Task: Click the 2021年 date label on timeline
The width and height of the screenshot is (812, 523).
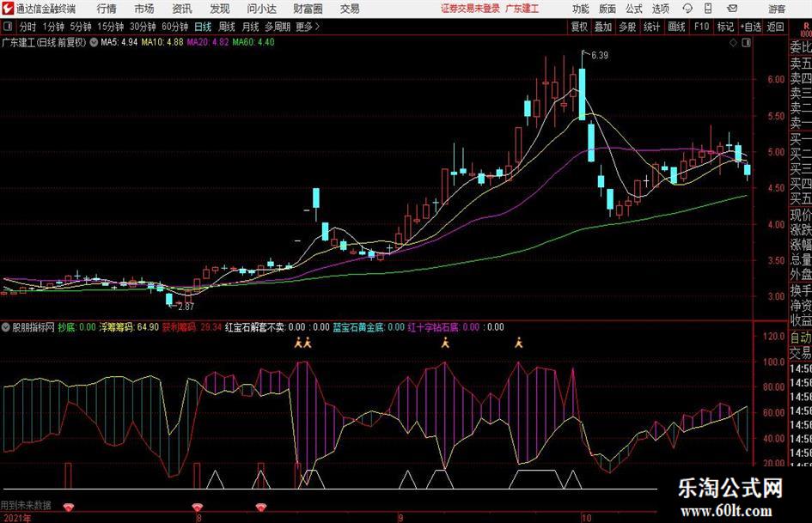Action: pyautogui.click(x=16, y=517)
